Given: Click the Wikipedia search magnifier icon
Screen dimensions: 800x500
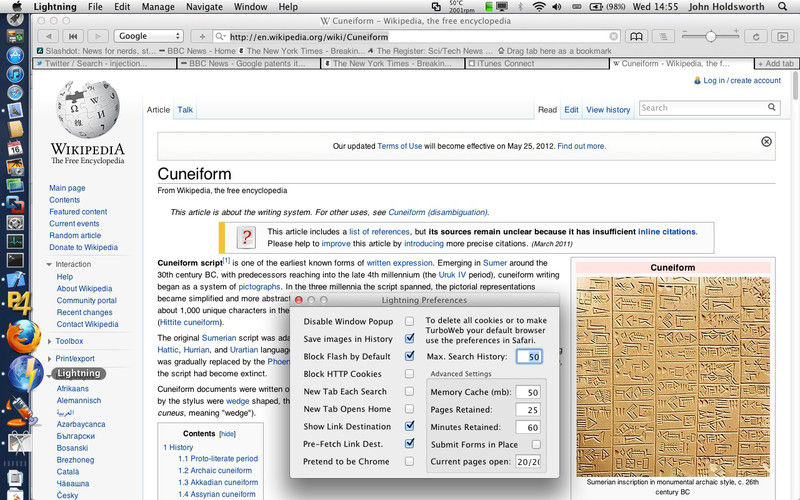Looking at the screenshot, I should pyautogui.click(x=772, y=107).
